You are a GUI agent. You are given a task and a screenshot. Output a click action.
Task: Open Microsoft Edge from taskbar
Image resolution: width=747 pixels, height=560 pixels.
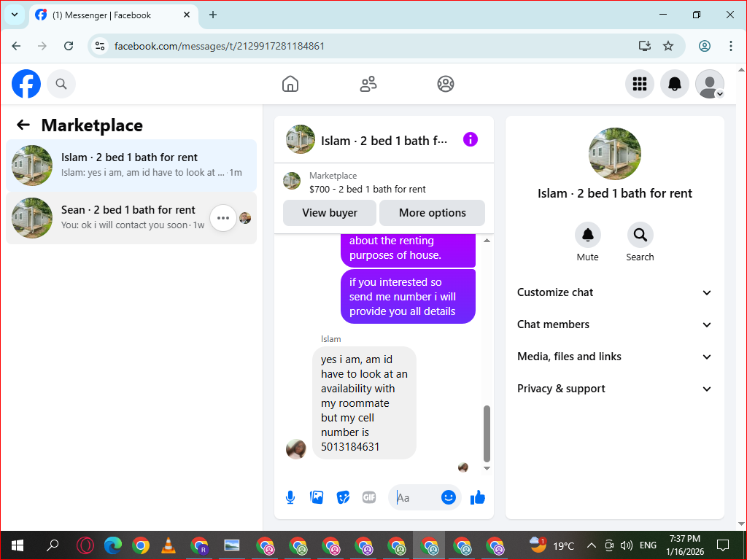click(113, 545)
